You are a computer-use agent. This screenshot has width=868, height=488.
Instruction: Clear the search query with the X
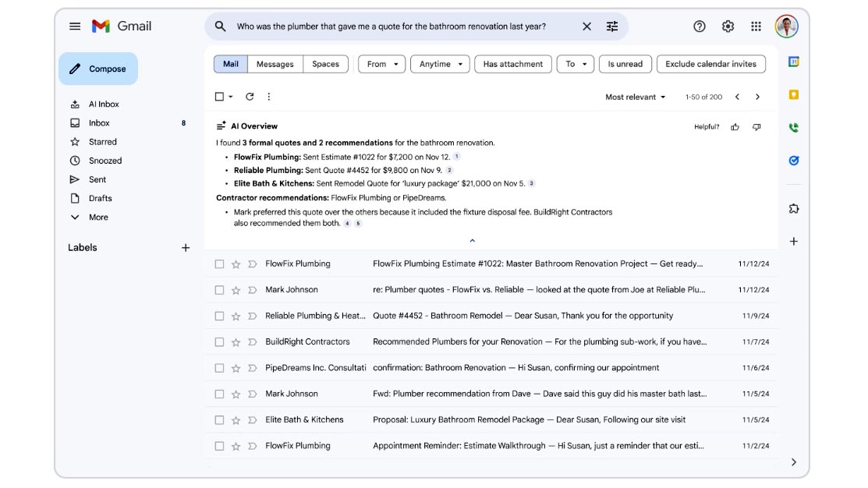(586, 26)
